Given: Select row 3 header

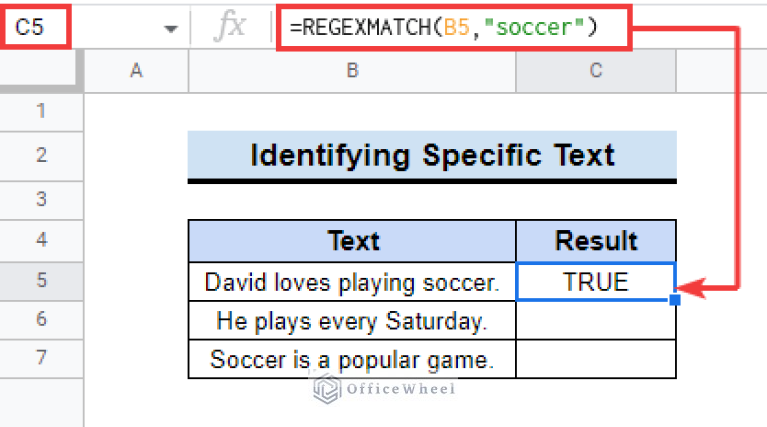Looking at the screenshot, I should [42, 200].
